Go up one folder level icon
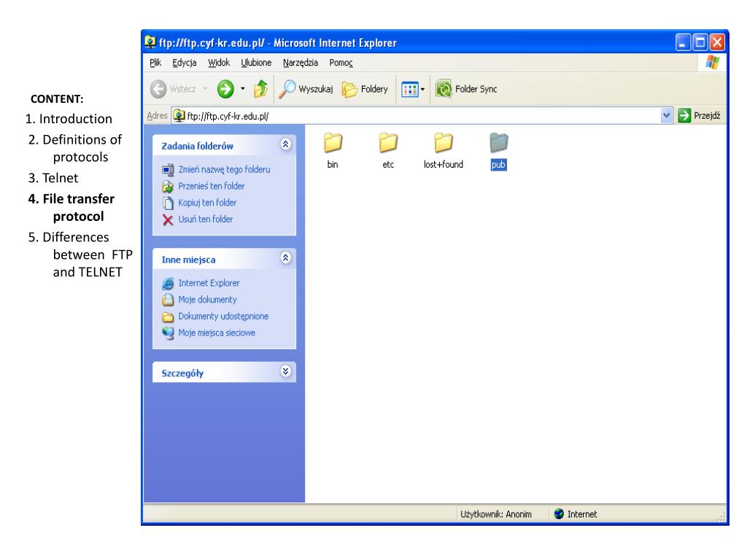This screenshot has width=747, height=560. coord(261,89)
